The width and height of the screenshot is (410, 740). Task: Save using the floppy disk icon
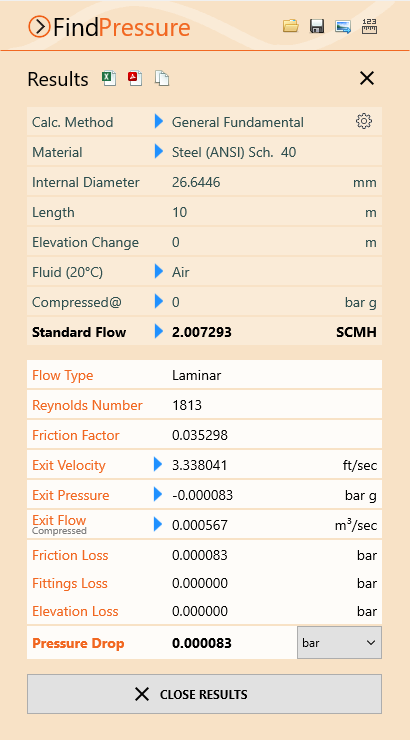coord(317,26)
